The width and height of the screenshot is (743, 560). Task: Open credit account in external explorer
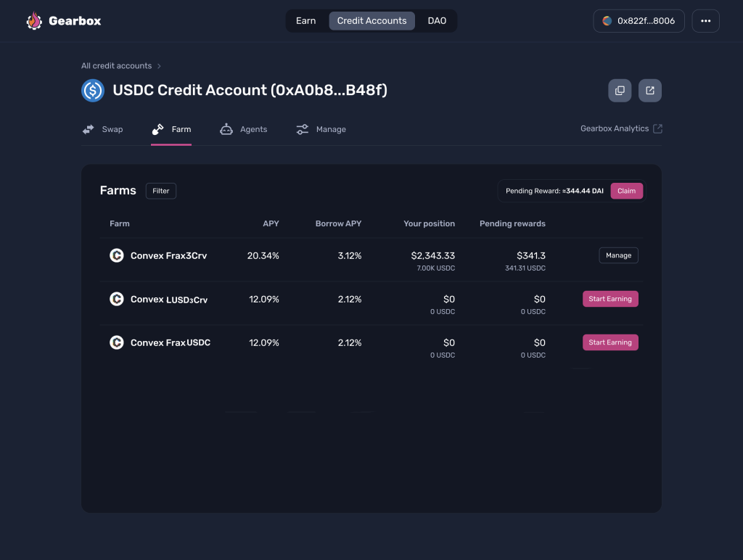(650, 91)
